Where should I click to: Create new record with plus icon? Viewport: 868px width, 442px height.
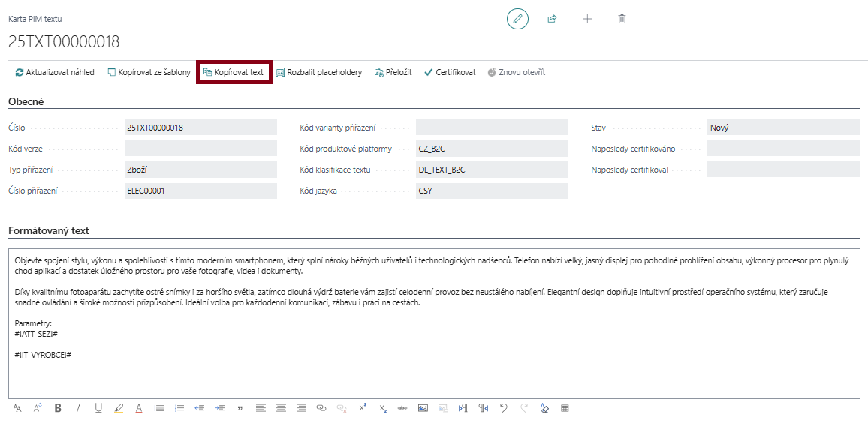point(587,19)
